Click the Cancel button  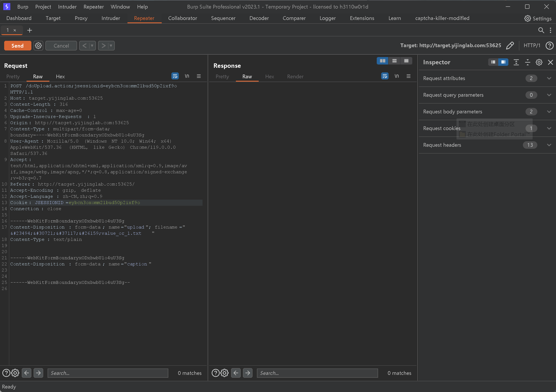pos(61,46)
